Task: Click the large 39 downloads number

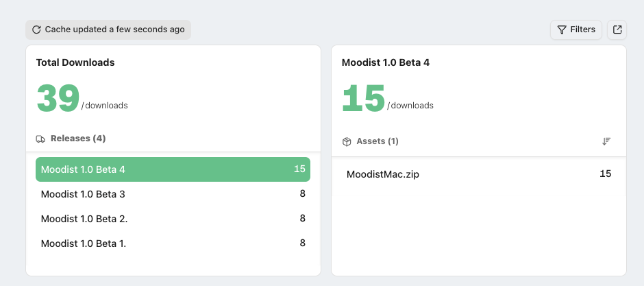Action: click(x=58, y=99)
